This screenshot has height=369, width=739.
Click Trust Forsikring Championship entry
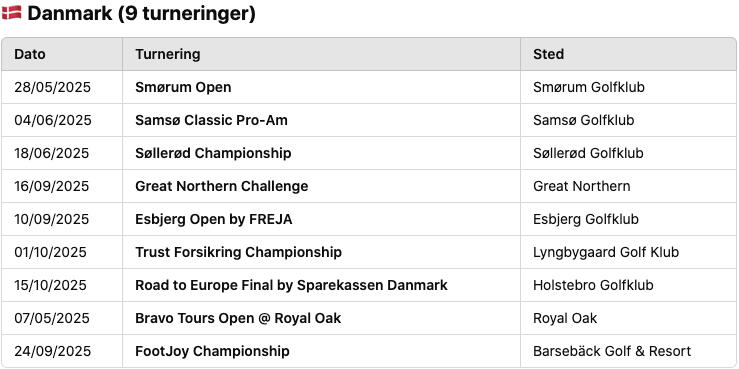[238, 252]
